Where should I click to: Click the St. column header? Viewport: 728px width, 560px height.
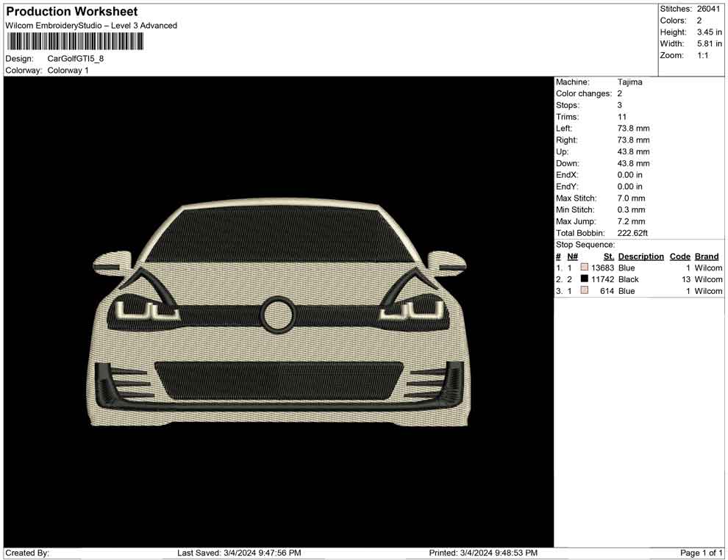point(608,256)
